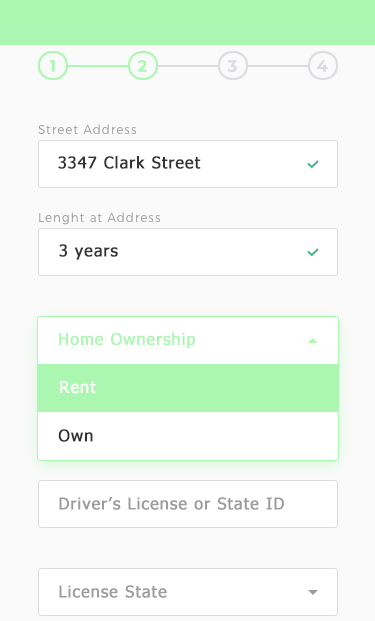
Task: Choose the Own option
Action: coord(188,436)
